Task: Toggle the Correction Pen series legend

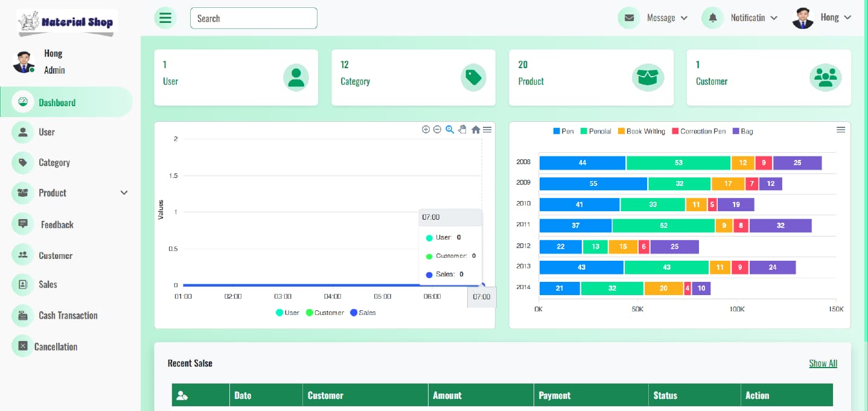Action: pos(699,131)
